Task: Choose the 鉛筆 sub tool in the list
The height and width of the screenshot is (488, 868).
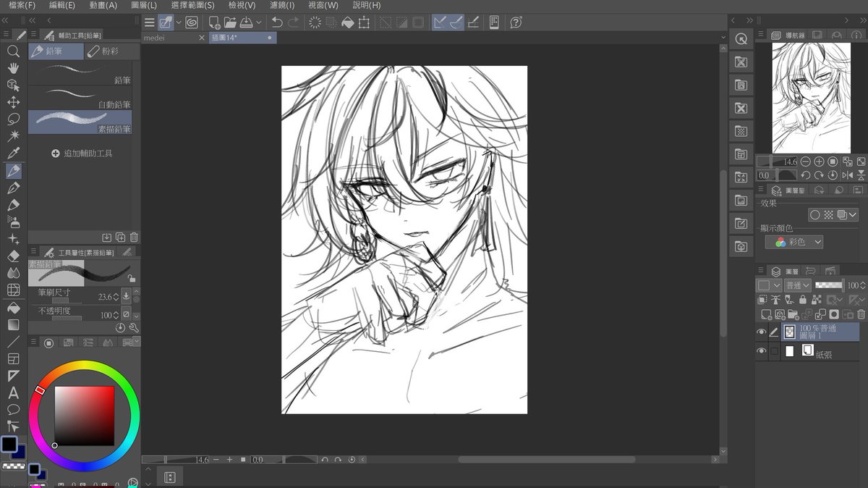Action: tap(80, 74)
